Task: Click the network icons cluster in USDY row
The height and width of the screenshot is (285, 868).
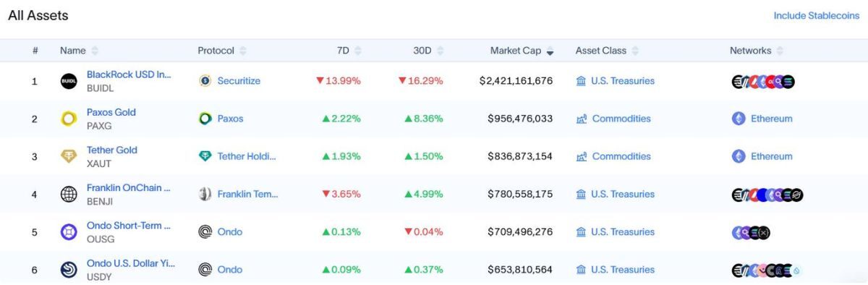Action: pos(767,271)
